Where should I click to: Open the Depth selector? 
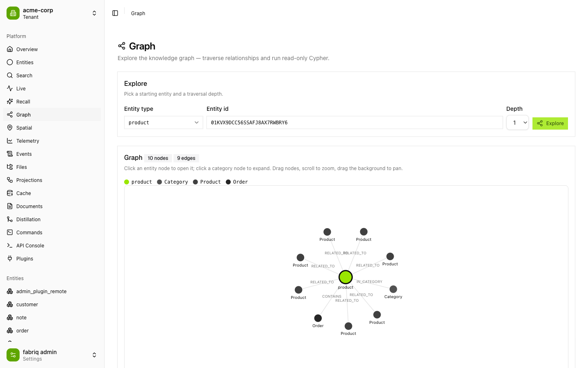[517, 123]
